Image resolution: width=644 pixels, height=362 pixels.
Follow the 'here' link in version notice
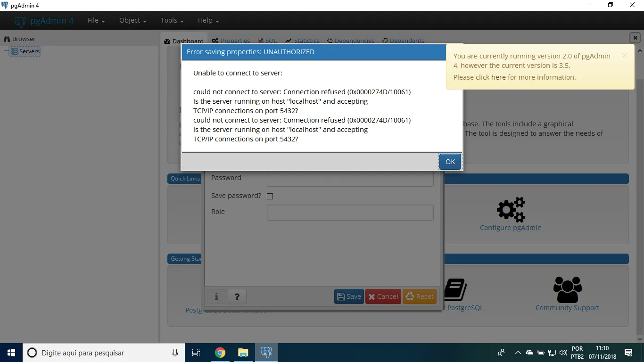[x=498, y=77]
